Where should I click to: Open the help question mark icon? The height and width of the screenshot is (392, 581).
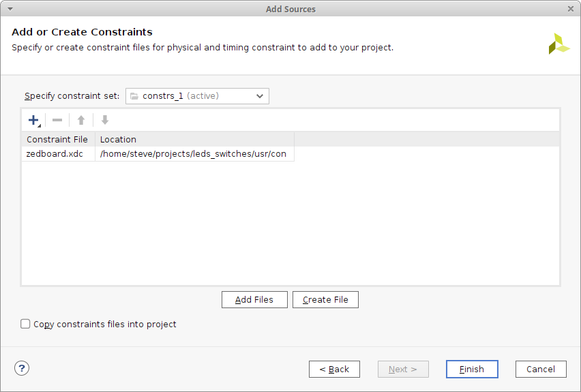(22, 368)
